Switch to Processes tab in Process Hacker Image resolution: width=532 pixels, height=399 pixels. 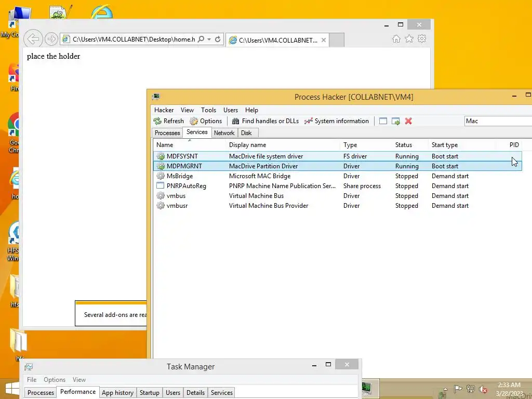pos(167,133)
